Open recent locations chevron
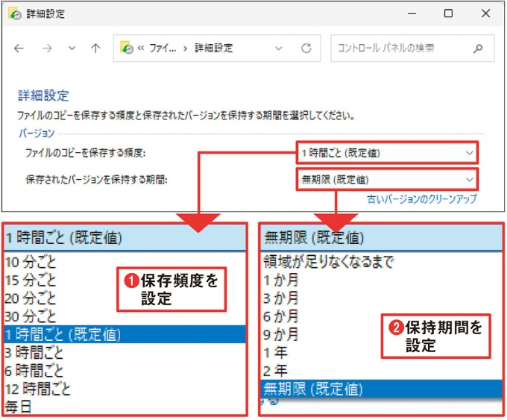This screenshot has width=507, height=420. (72, 48)
